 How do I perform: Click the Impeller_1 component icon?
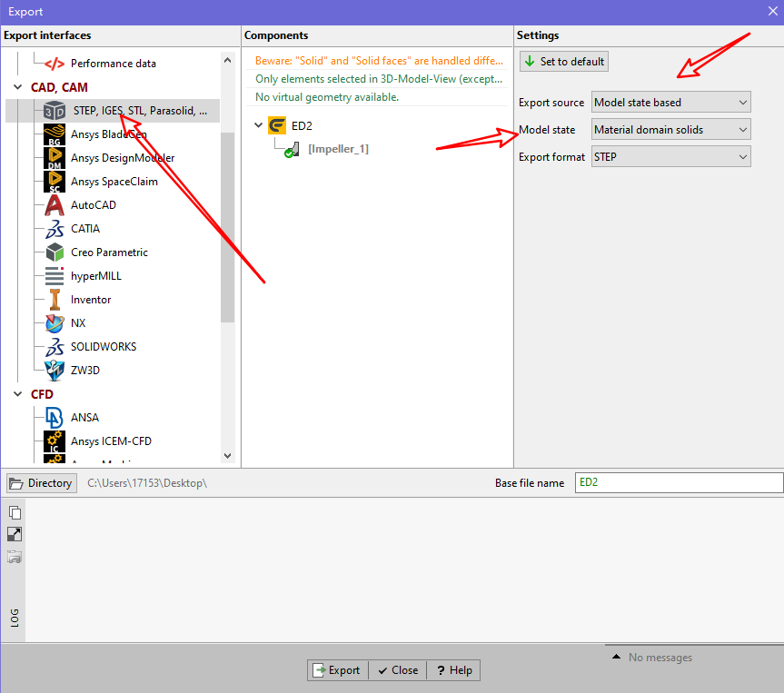292,150
